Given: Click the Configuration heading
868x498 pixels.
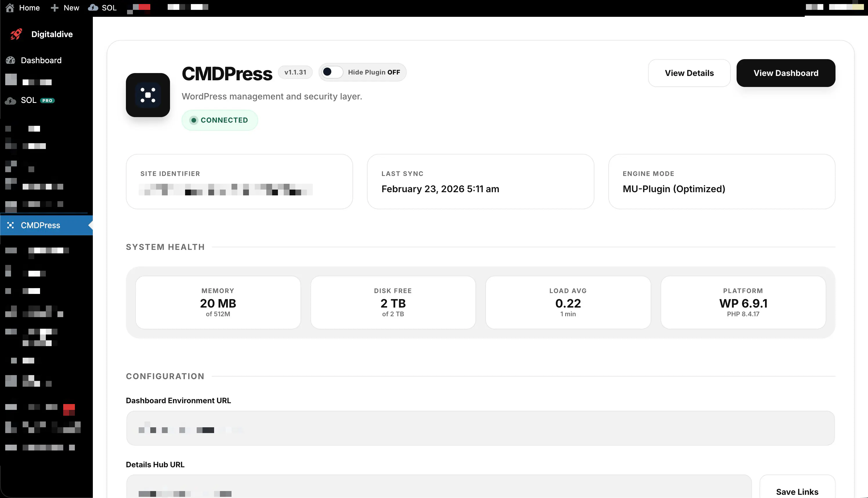Looking at the screenshot, I should [165, 376].
